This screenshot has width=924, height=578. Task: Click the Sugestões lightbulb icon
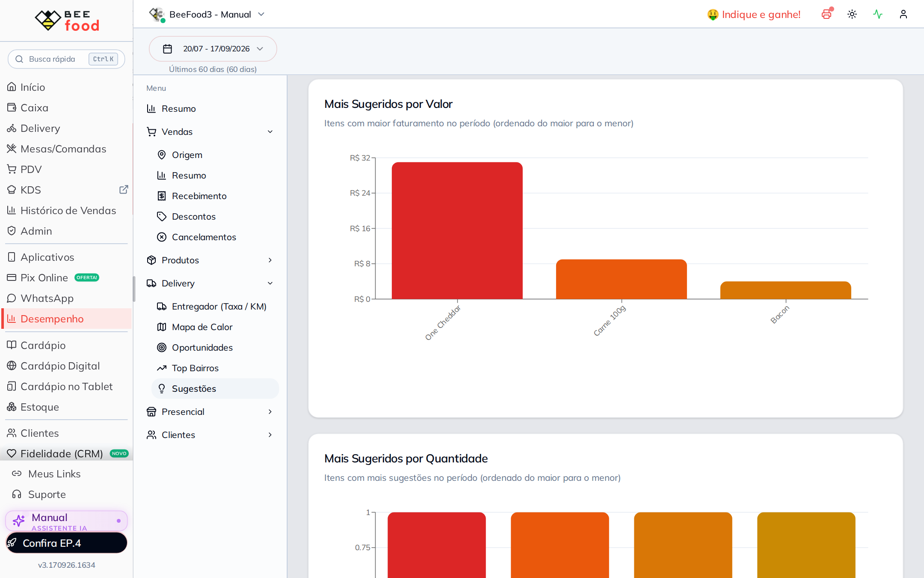[162, 388]
